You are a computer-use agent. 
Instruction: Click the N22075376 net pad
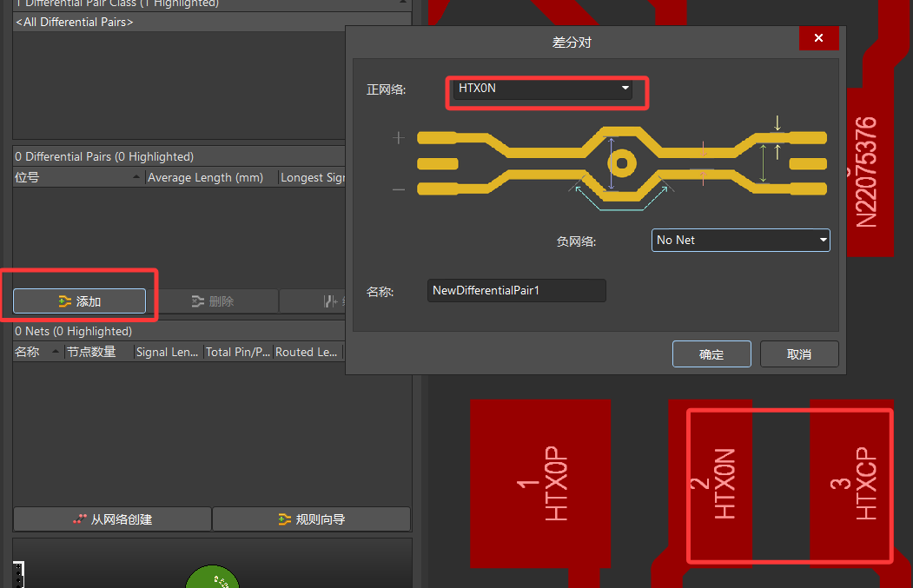870,172
